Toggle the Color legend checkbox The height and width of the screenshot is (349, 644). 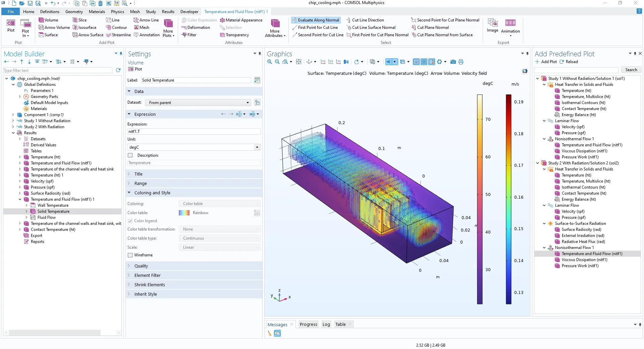(x=130, y=221)
